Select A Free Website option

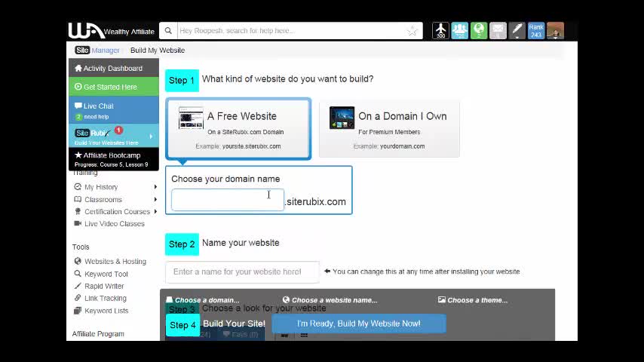click(238, 128)
